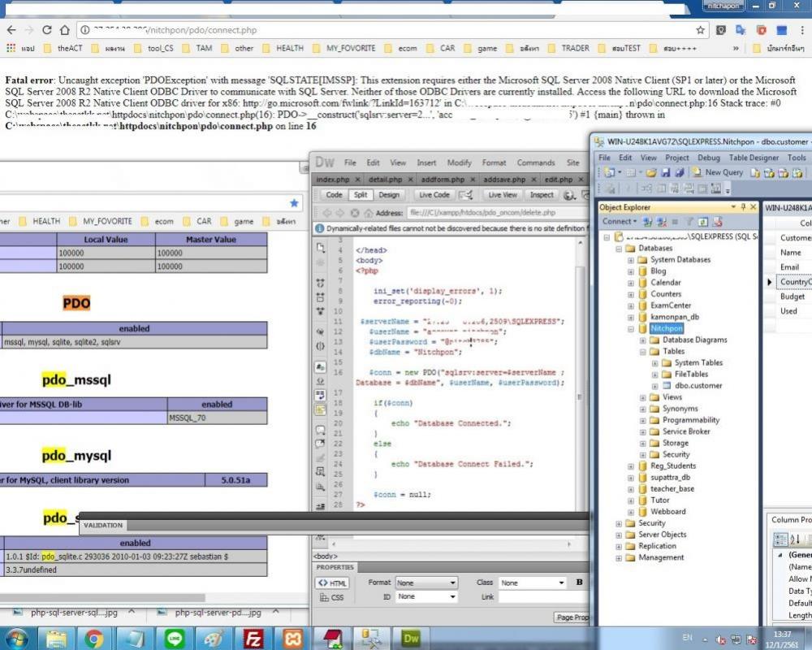Open FileZilla from the taskbar

(253, 638)
